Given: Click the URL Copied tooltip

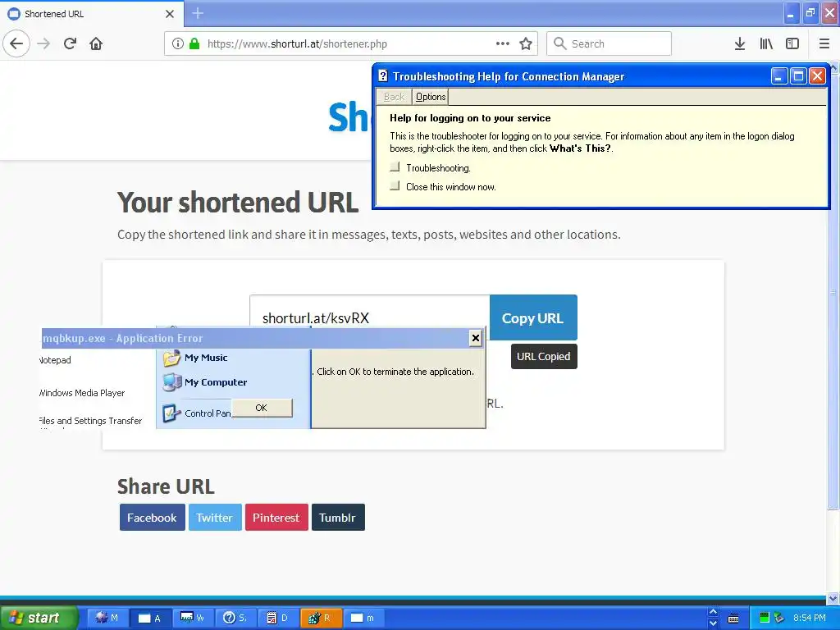Looking at the screenshot, I should click(544, 356).
